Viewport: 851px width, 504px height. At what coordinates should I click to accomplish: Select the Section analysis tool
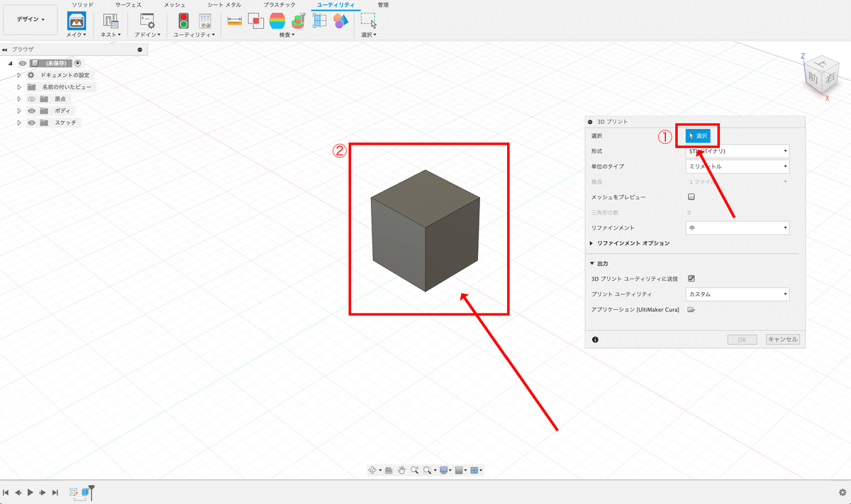pyautogui.click(x=320, y=21)
